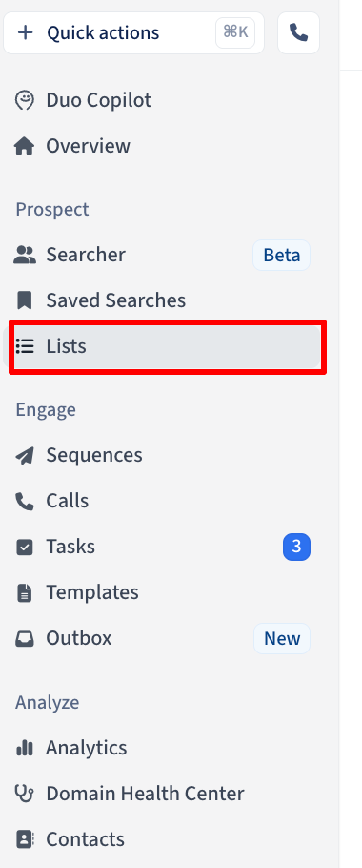Click the Tasks badge showing 3
The image size is (362, 868).
(297, 547)
